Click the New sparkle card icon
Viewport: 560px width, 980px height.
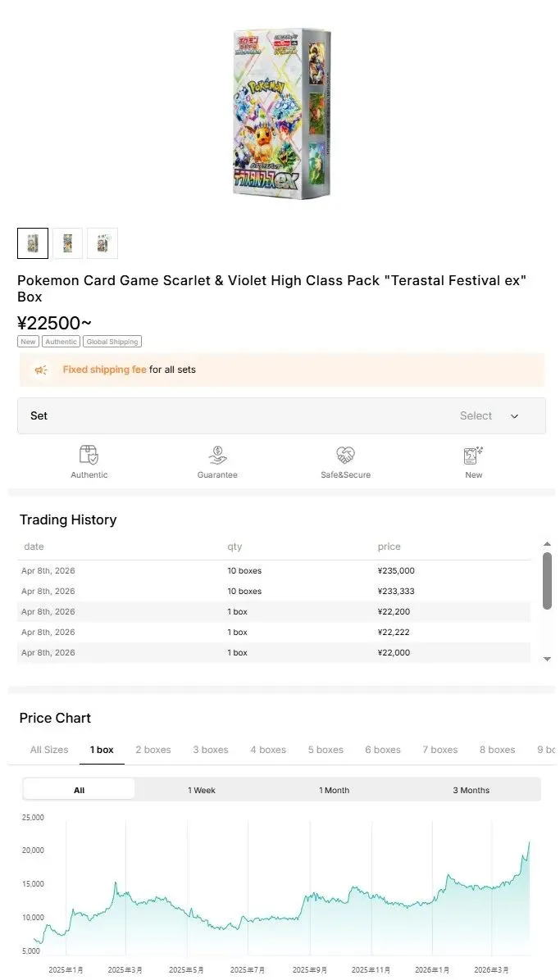click(x=473, y=456)
